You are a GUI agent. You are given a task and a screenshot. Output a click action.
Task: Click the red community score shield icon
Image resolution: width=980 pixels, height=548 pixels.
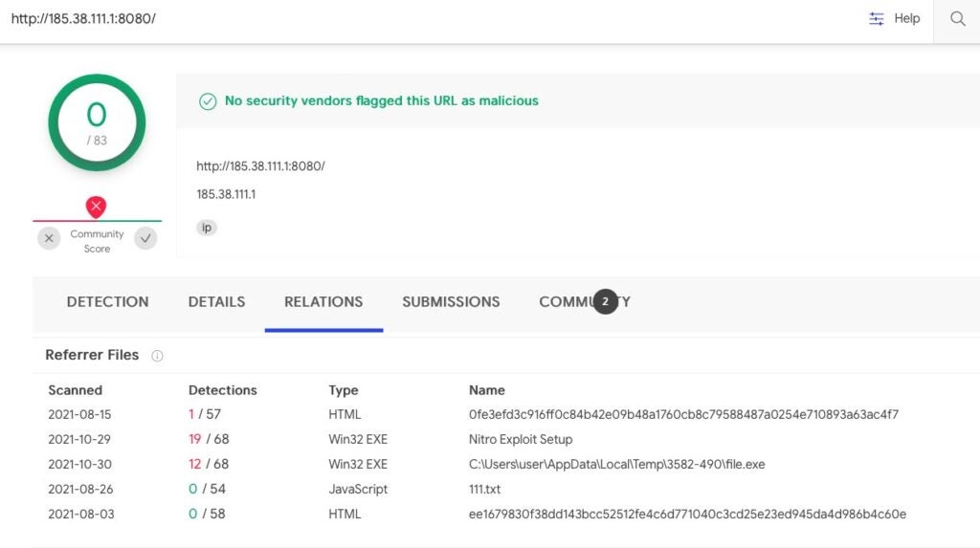point(97,206)
